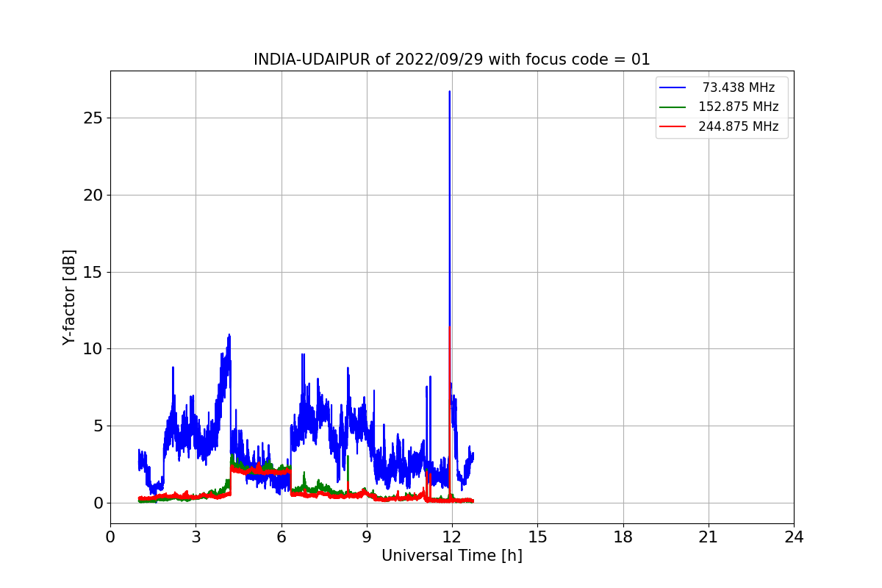This screenshot has height=588, width=882.
Task: Click the x-axis tick label '12'
Action: pos(452,537)
